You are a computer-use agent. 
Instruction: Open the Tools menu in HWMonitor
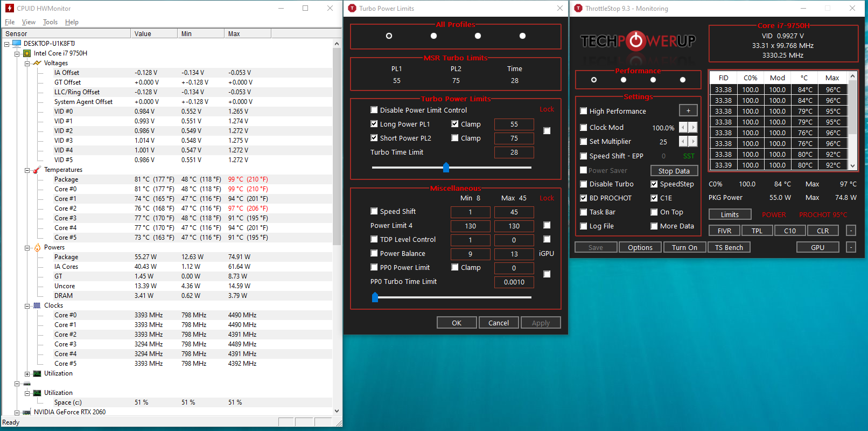50,22
